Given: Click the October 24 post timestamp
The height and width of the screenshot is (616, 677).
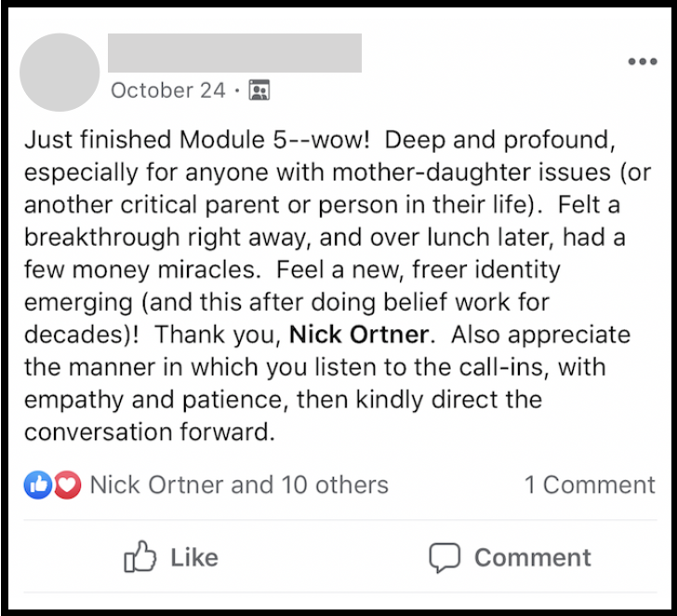Looking at the screenshot, I should tap(167, 90).
